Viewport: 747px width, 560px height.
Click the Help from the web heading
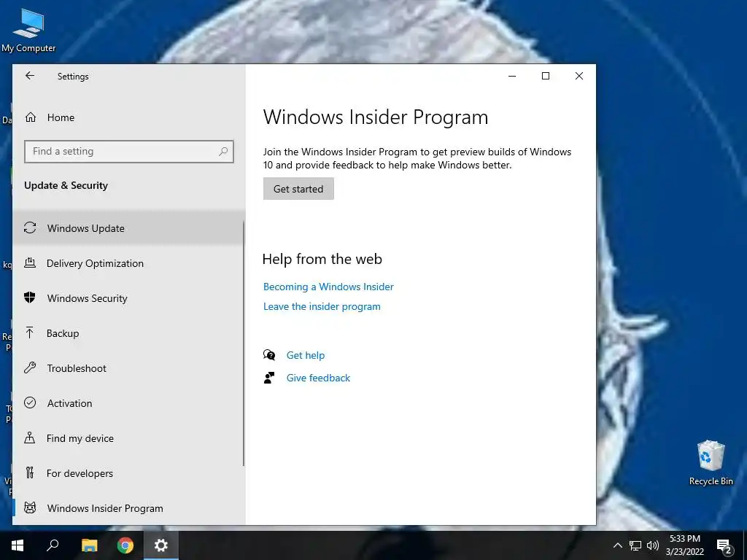point(322,259)
